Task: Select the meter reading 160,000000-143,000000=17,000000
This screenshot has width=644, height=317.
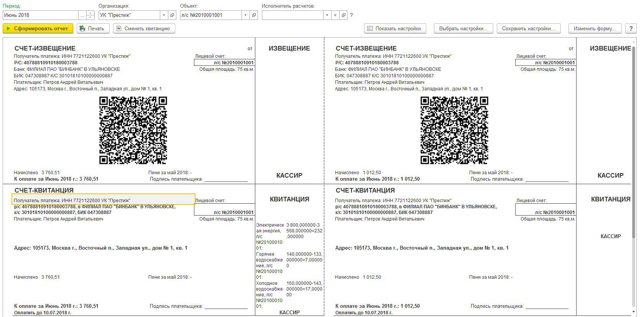Action: pyautogui.click(x=304, y=289)
